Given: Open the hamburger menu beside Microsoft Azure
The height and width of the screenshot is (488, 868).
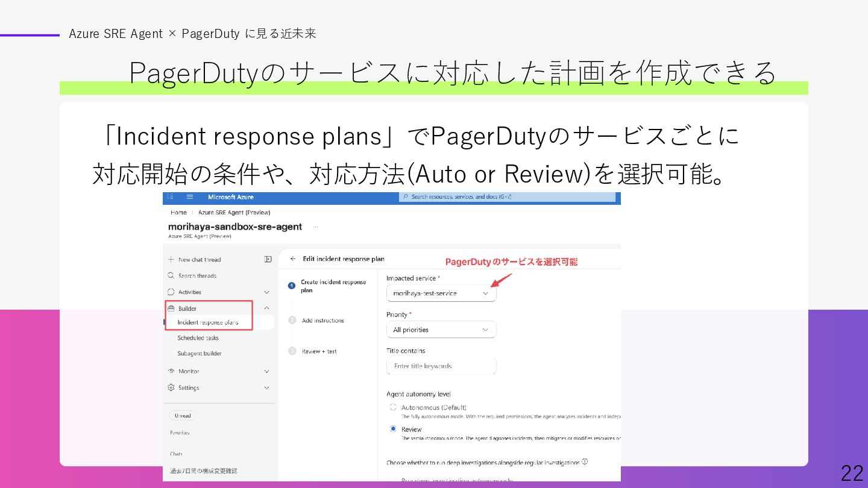Looking at the screenshot, I should tap(190, 197).
